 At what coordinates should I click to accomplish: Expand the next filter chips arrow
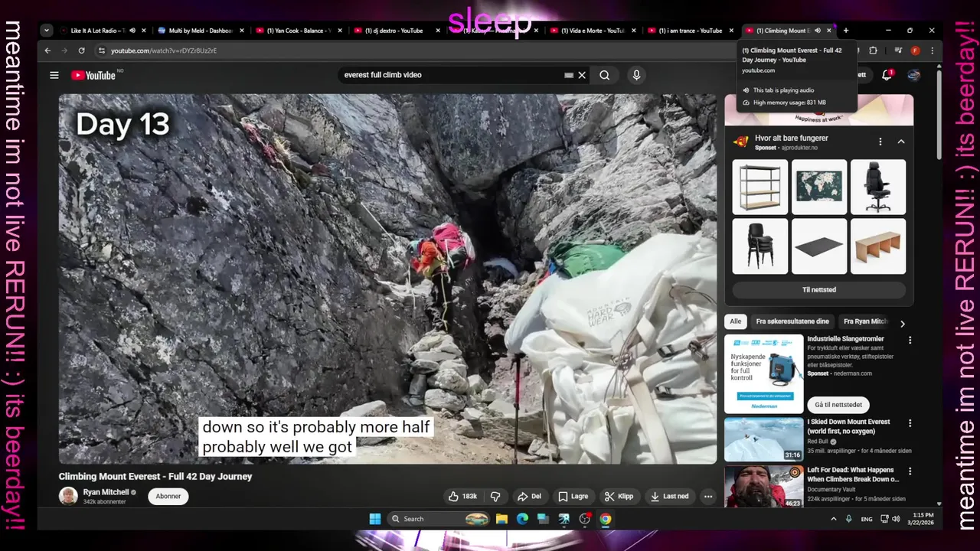pos(902,324)
